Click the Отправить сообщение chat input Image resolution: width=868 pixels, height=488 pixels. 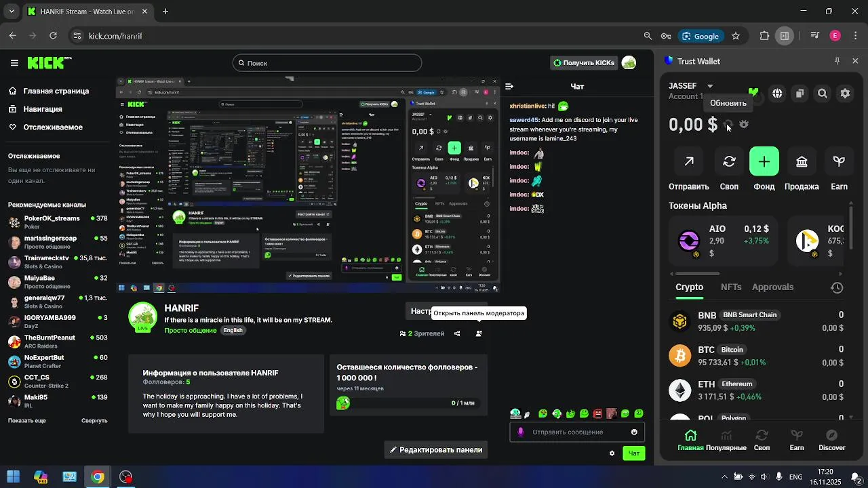[578, 432]
